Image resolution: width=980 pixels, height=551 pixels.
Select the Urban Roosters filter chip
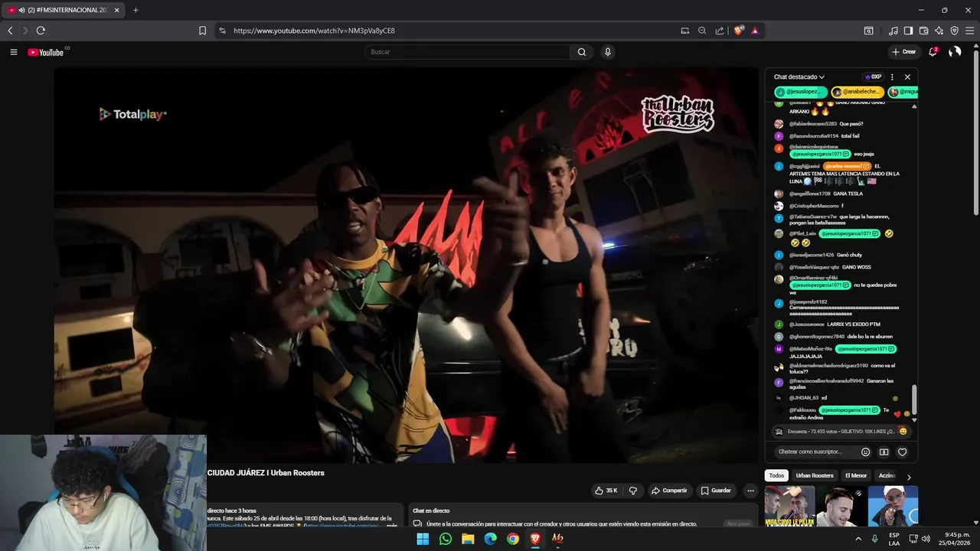(815, 475)
